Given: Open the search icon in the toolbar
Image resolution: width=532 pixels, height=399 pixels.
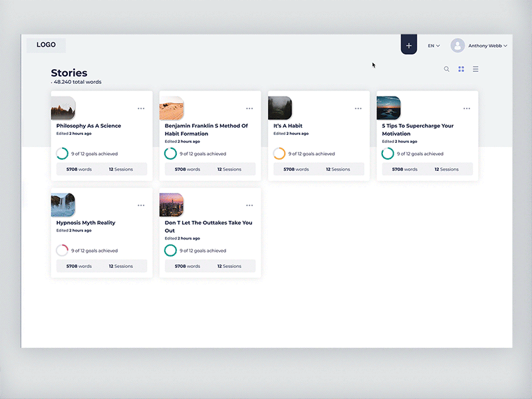Looking at the screenshot, I should (x=446, y=68).
